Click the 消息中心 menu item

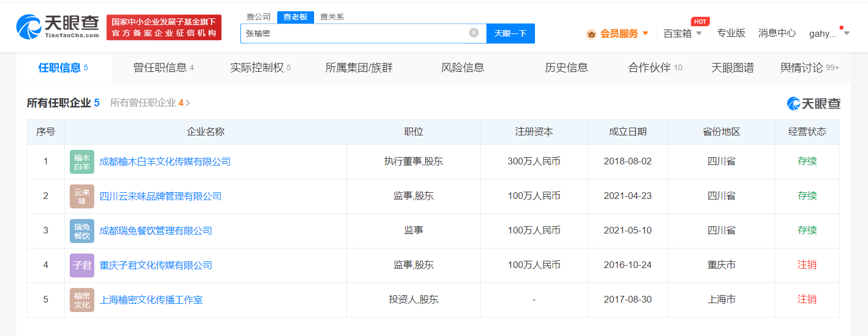pos(777,33)
